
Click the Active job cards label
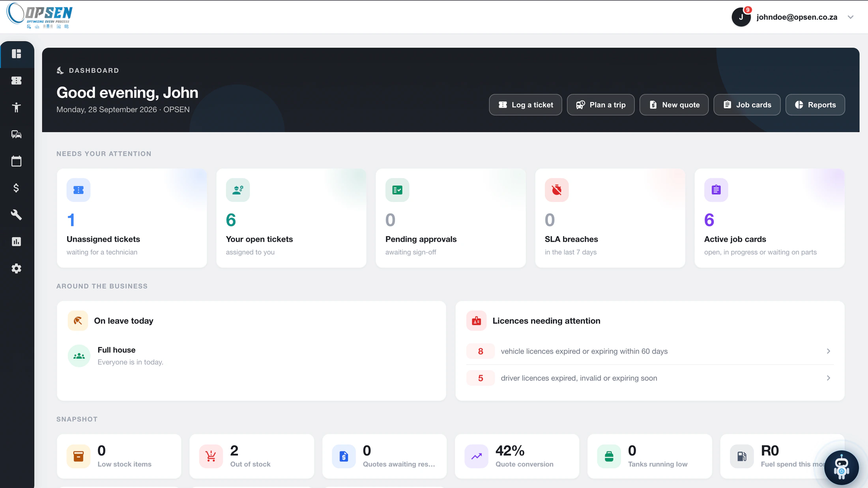[x=735, y=239]
